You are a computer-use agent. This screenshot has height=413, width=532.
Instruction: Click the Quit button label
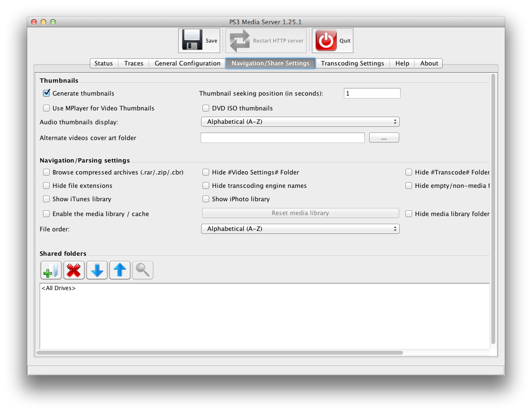click(x=345, y=41)
